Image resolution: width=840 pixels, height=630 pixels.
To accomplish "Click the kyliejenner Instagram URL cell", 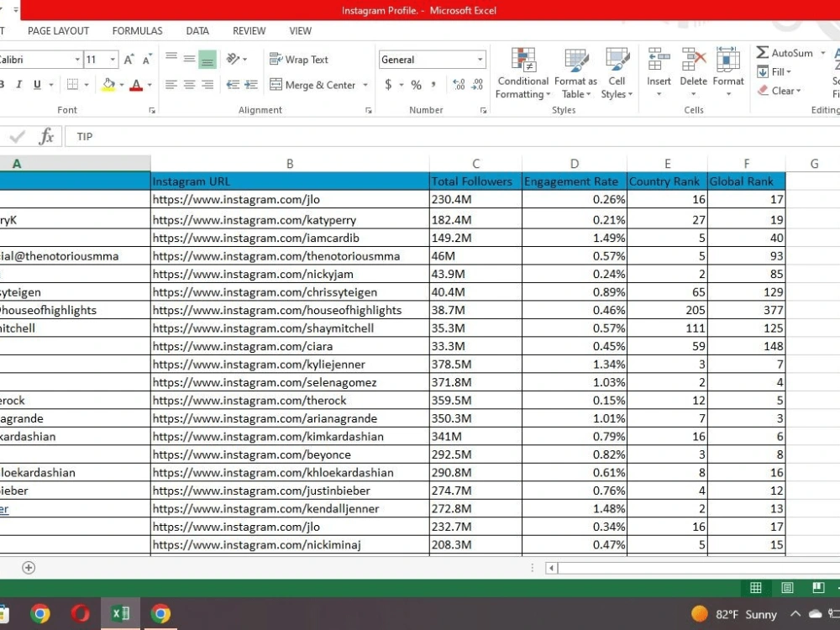I will (x=290, y=365).
